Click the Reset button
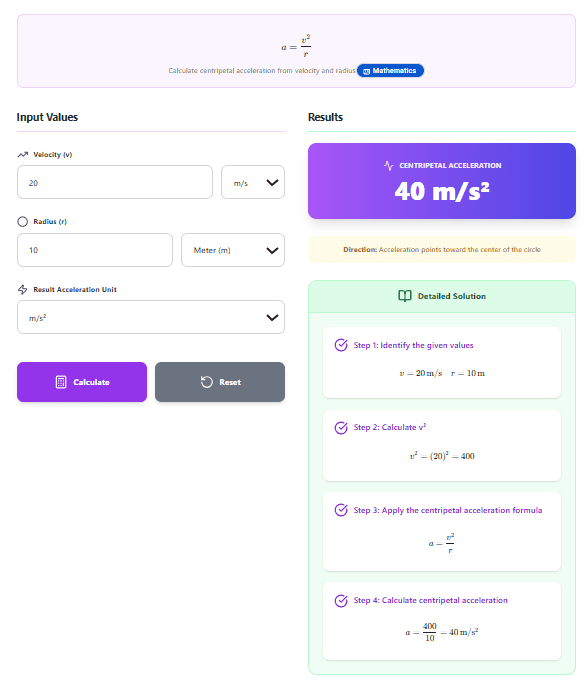 pyautogui.click(x=220, y=382)
